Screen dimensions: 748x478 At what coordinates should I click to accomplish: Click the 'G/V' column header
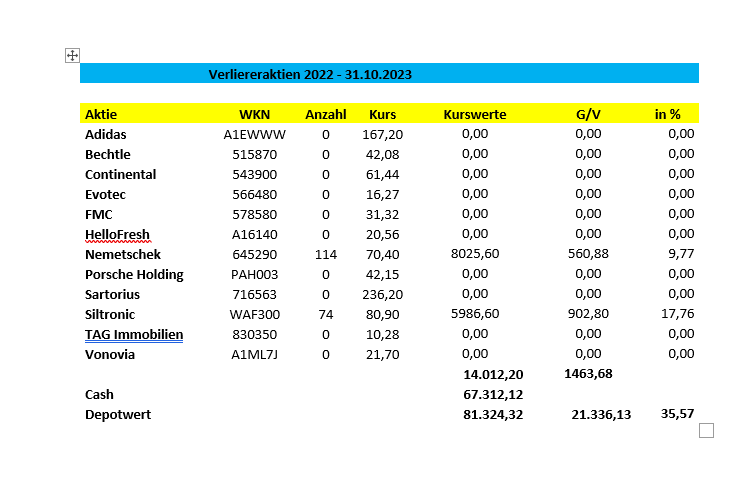point(588,114)
